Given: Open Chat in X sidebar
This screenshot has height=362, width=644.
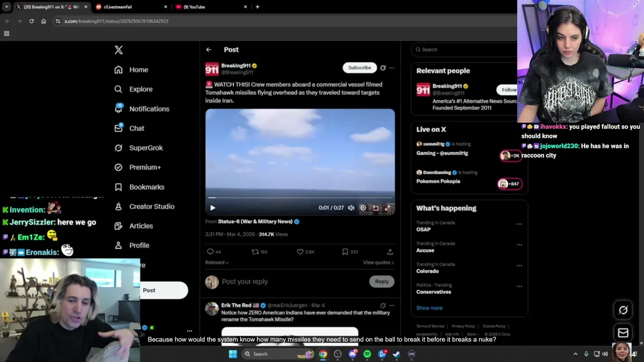Looking at the screenshot, I should [129, 128].
